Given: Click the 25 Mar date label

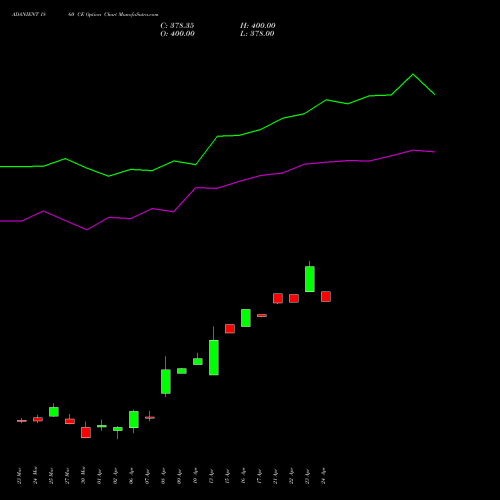Looking at the screenshot, I should 51,476.
